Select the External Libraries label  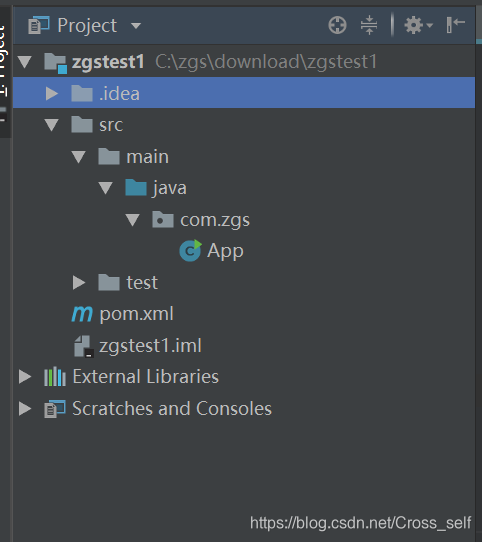click(146, 376)
